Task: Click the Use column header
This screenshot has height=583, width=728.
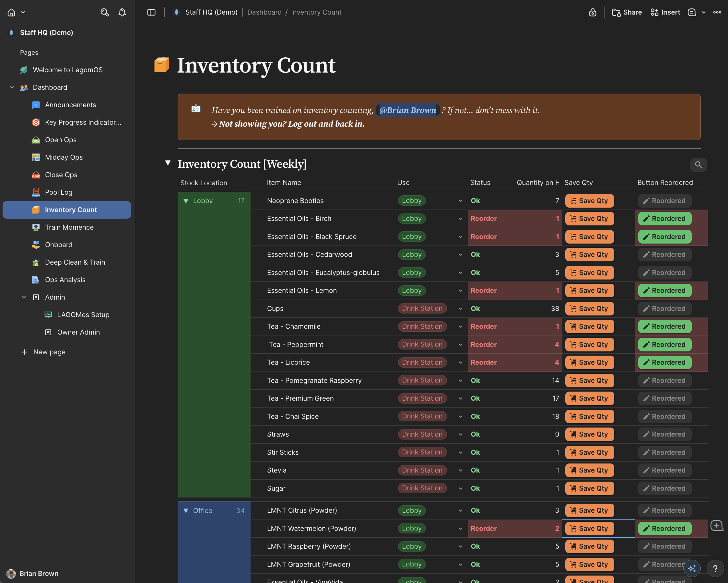Action: click(403, 183)
